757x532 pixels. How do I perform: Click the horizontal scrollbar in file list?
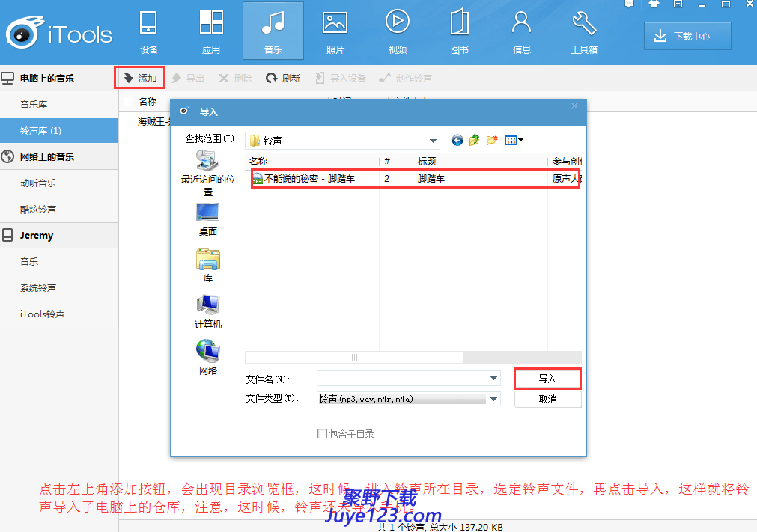pyautogui.click(x=354, y=358)
